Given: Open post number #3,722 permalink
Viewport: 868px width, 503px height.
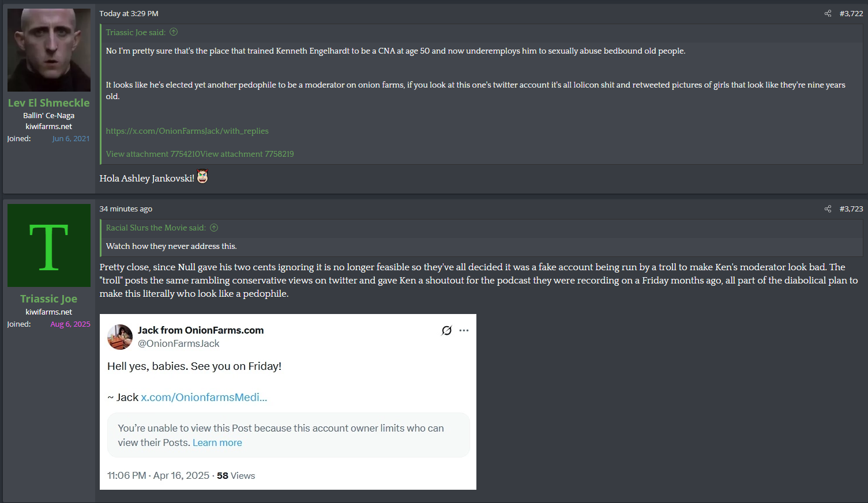Looking at the screenshot, I should coord(851,13).
